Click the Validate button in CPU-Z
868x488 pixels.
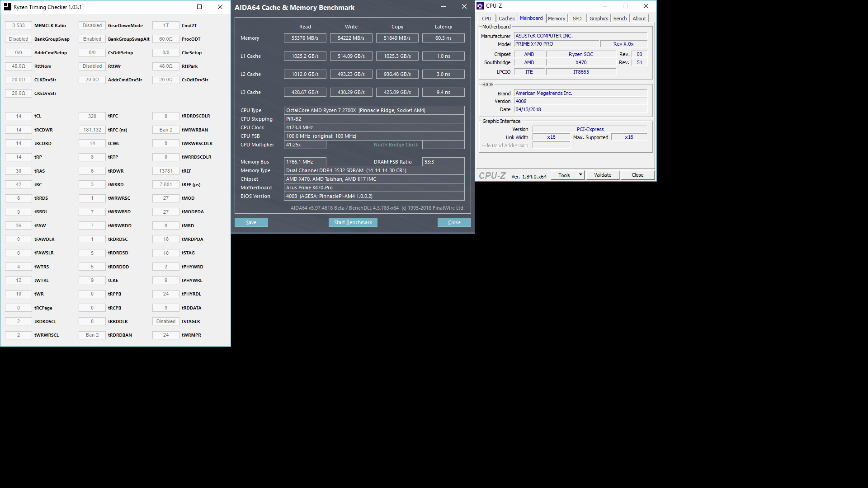coord(603,175)
